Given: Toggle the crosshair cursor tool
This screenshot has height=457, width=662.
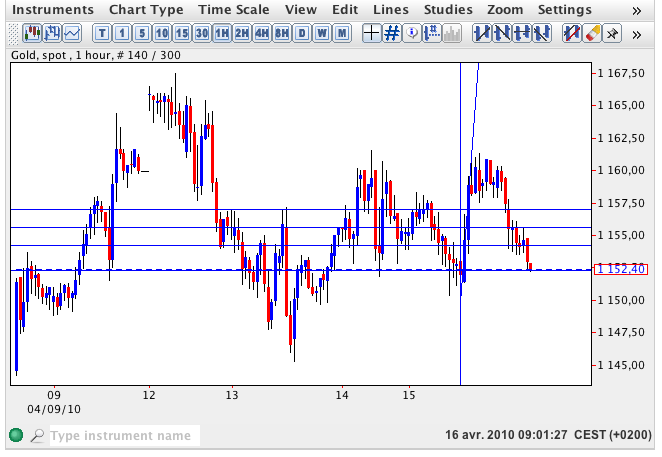Looking at the screenshot, I should (x=371, y=33).
